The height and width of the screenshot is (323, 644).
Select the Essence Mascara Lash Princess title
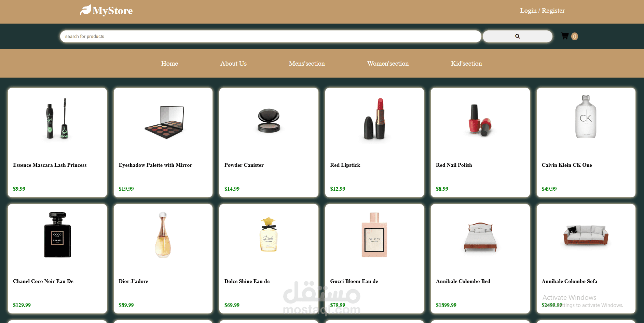coord(50,165)
